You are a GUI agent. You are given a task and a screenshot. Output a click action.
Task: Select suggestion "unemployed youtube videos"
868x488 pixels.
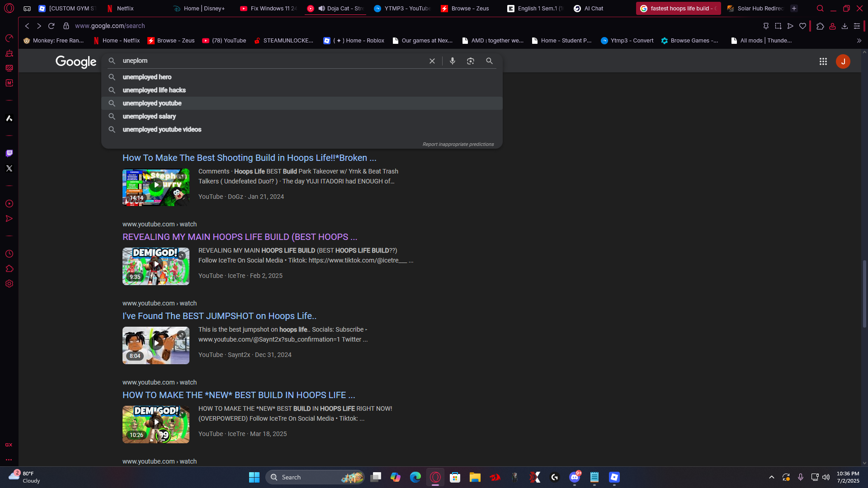[x=302, y=130]
